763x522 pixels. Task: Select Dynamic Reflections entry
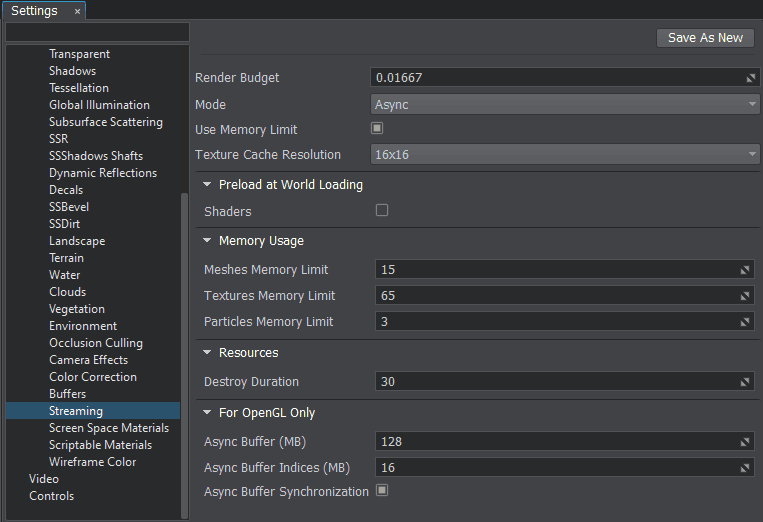pyautogui.click(x=103, y=173)
